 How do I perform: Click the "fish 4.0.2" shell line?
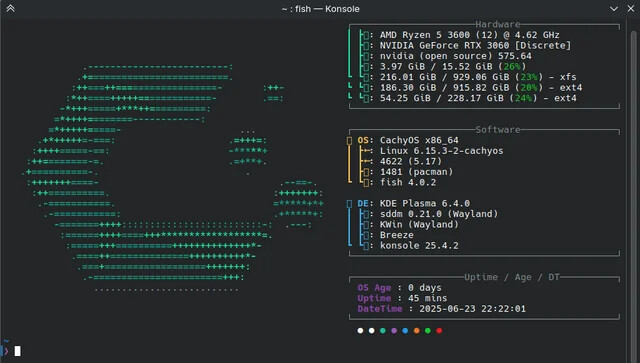click(x=408, y=183)
